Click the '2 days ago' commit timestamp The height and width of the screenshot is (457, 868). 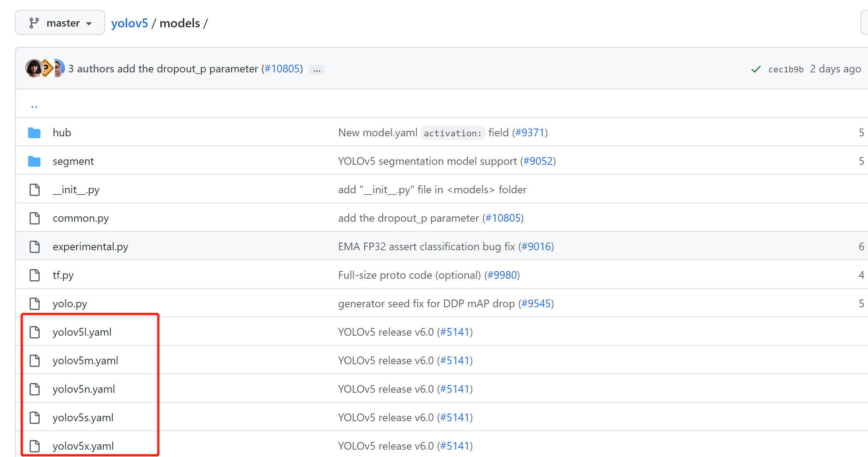(x=835, y=69)
